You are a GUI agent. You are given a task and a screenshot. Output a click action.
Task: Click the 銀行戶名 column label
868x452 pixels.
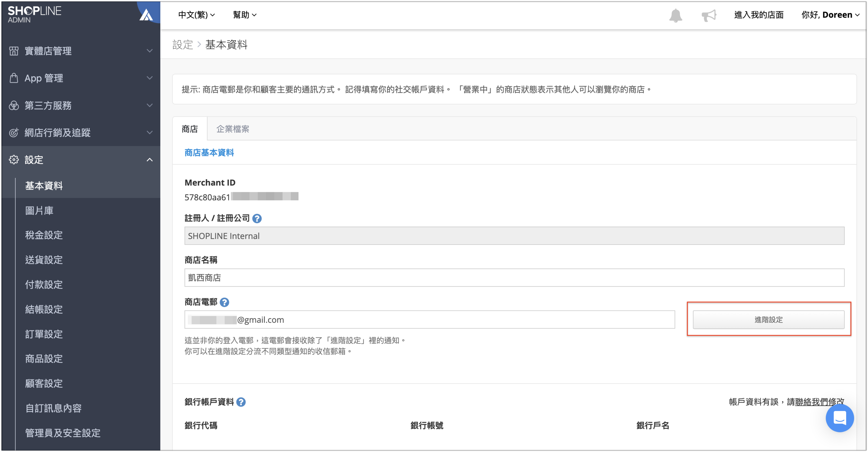click(x=653, y=425)
